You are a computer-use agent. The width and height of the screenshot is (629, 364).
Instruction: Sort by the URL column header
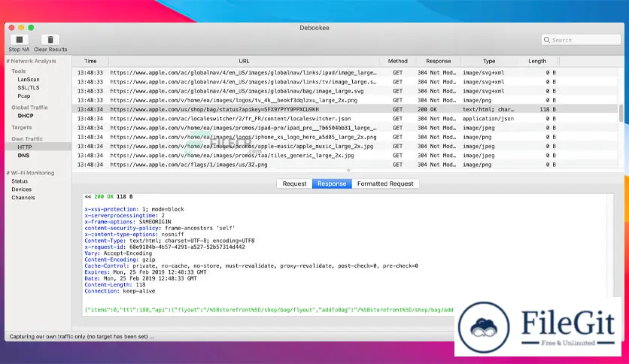pos(244,61)
